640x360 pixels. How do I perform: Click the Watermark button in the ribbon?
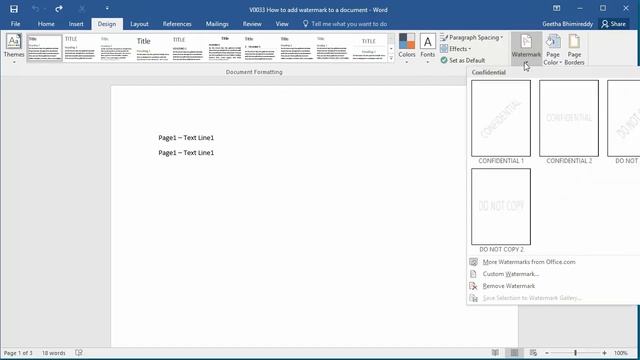click(526, 49)
